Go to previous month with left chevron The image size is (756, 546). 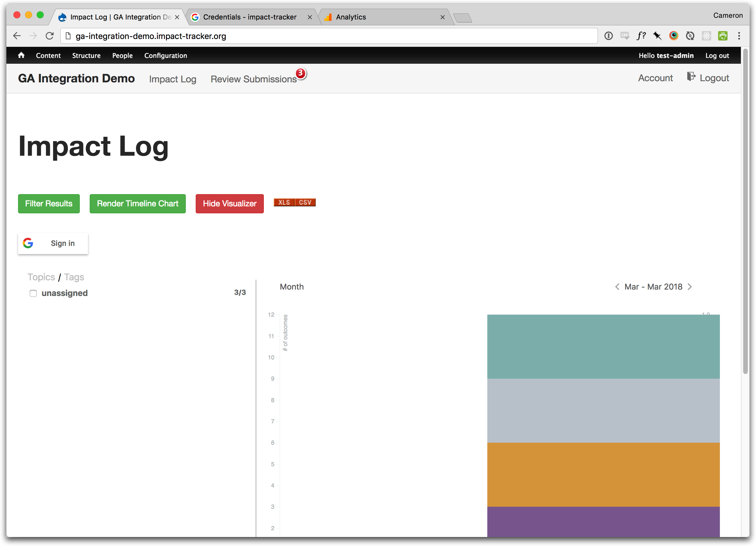[617, 287]
